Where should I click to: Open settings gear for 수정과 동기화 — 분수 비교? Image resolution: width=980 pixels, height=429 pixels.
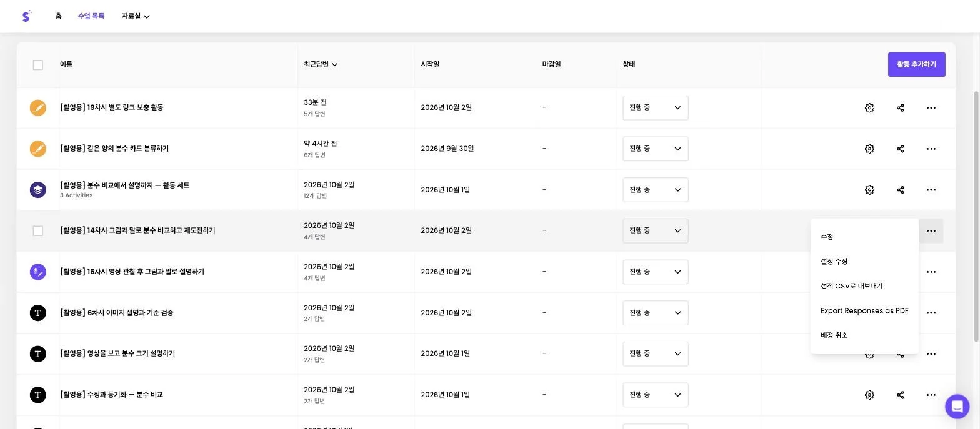[x=869, y=395]
